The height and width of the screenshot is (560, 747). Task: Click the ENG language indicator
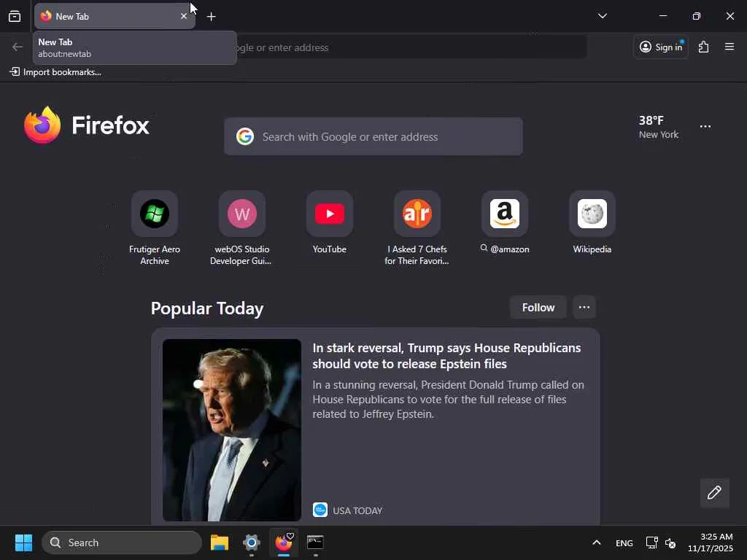[x=624, y=542]
